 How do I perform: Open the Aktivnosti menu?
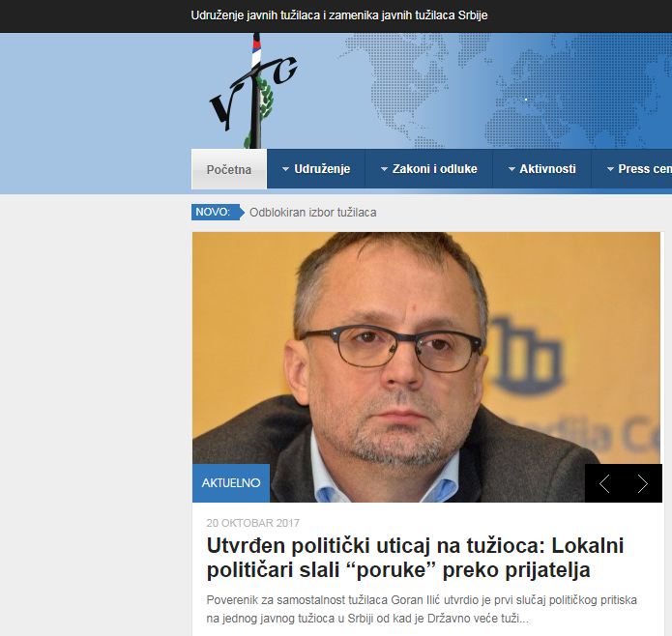[542, 169]
